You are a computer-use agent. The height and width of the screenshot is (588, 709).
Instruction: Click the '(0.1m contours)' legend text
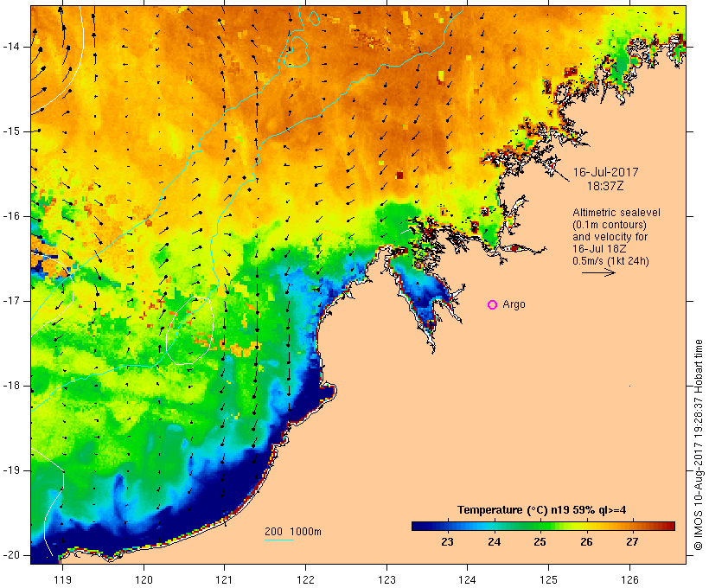point(609,225)
